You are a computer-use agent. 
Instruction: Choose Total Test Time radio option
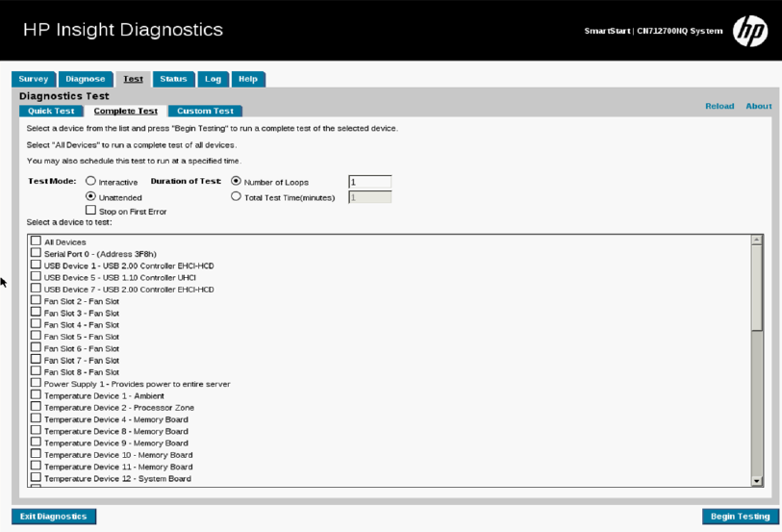click(x=237, y=196)
